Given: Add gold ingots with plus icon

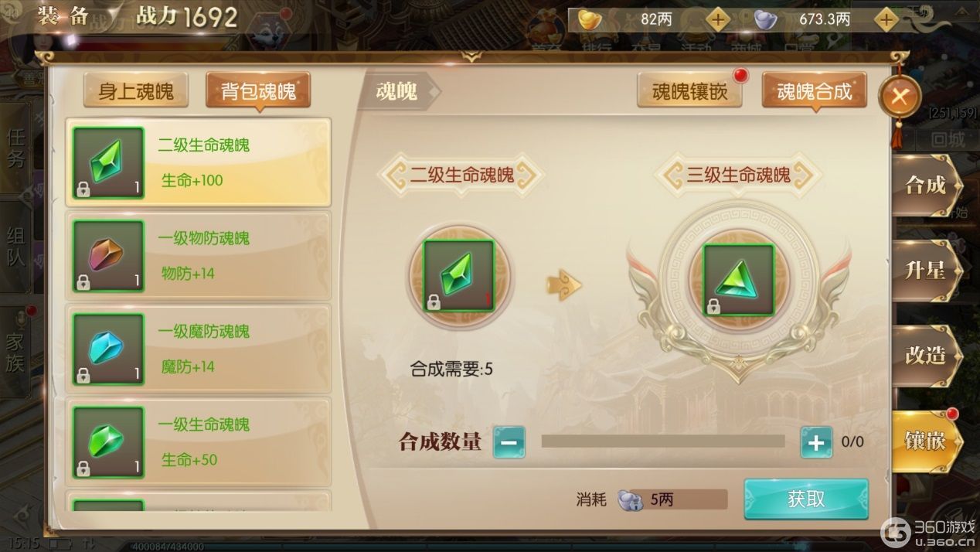Looking at the screenshot, I should tap(718, 19).
